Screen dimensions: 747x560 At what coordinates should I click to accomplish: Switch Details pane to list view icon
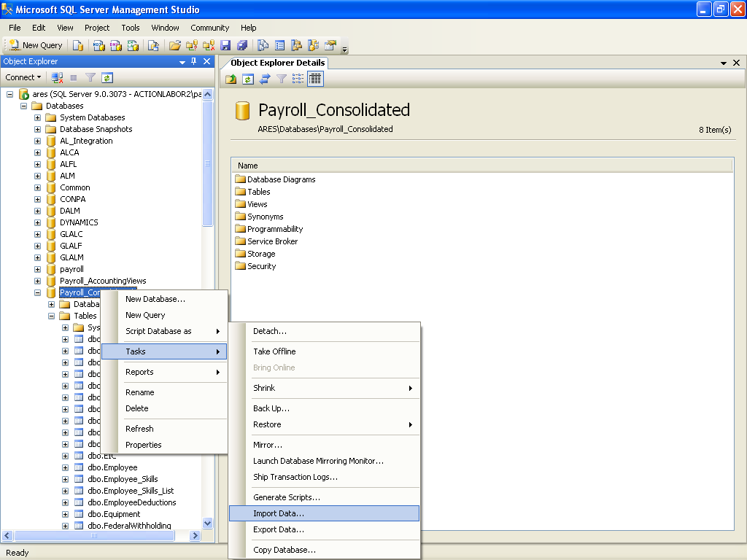click(298, 79)
